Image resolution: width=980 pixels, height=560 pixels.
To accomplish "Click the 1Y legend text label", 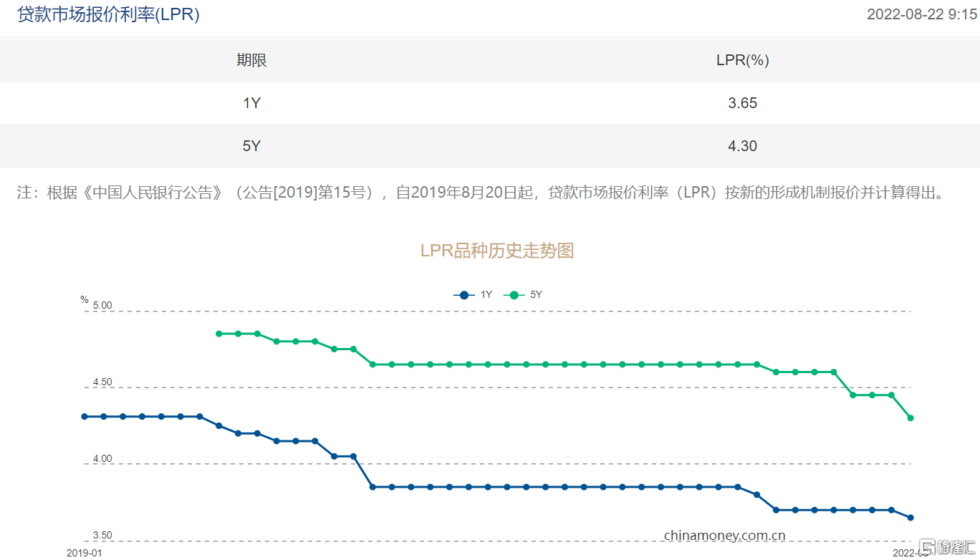I will 486,295.
